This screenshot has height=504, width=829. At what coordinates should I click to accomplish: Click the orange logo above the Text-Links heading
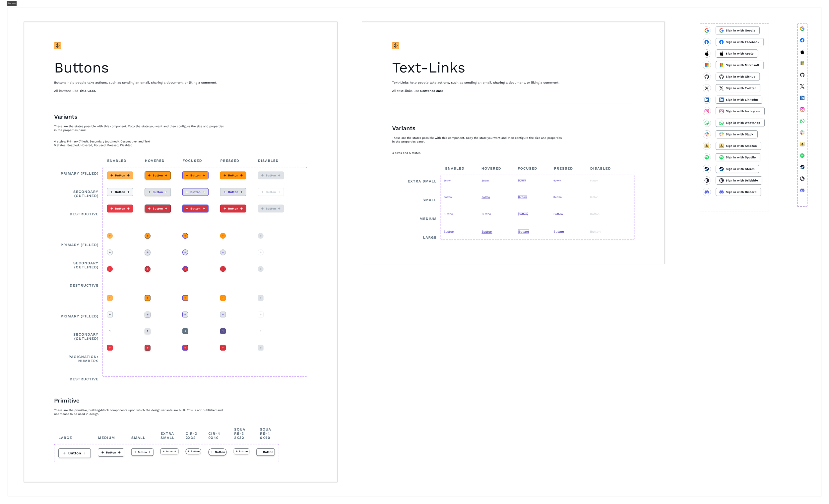[x=395, y=45]
